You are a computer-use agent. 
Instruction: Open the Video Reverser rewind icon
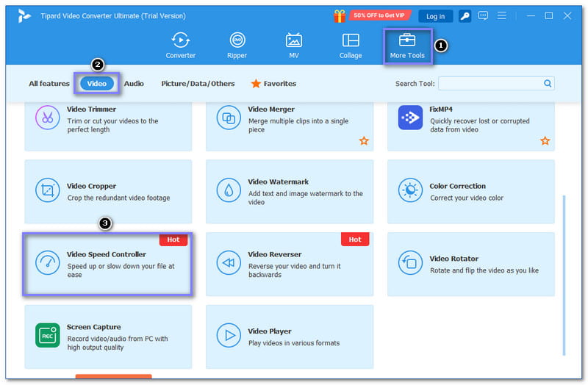point(229,263)
